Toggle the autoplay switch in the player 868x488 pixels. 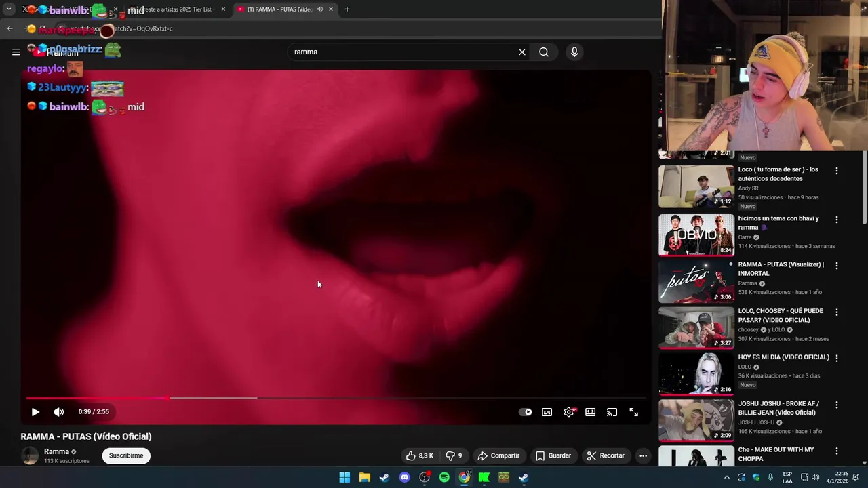[526, 412]
